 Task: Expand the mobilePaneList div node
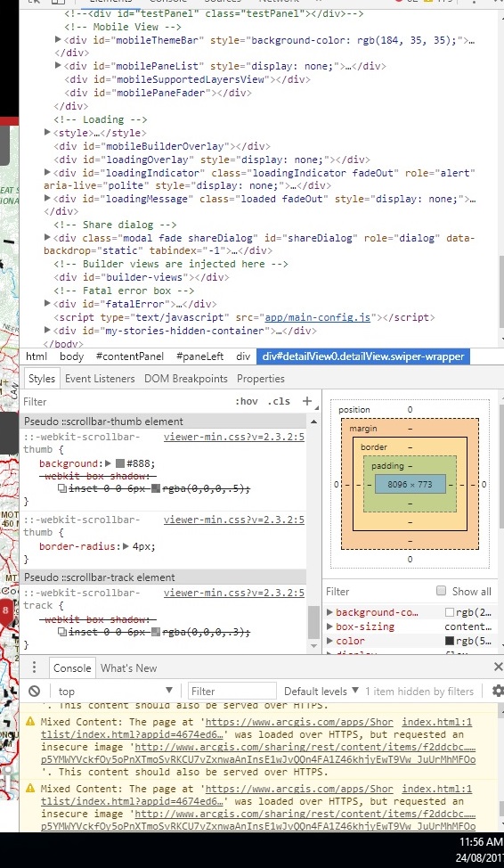coord(58,65)
